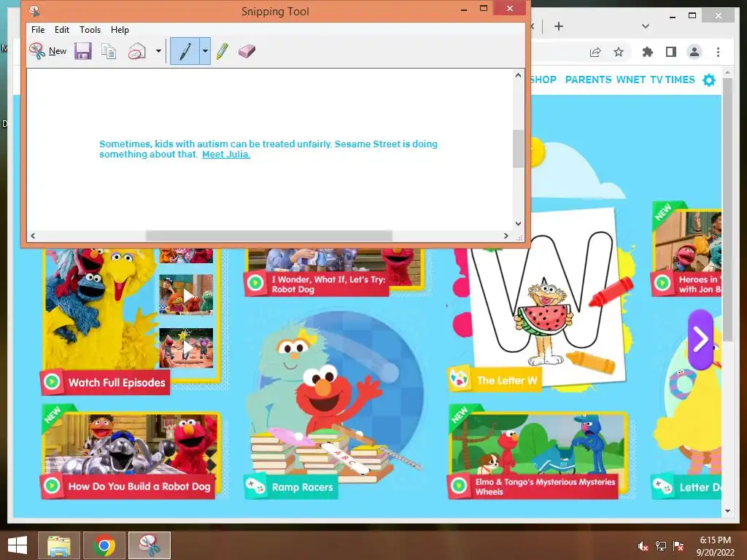Play the green button on Elmo & Tango's video
747x560 pixels.
click(x=459, y=486)
